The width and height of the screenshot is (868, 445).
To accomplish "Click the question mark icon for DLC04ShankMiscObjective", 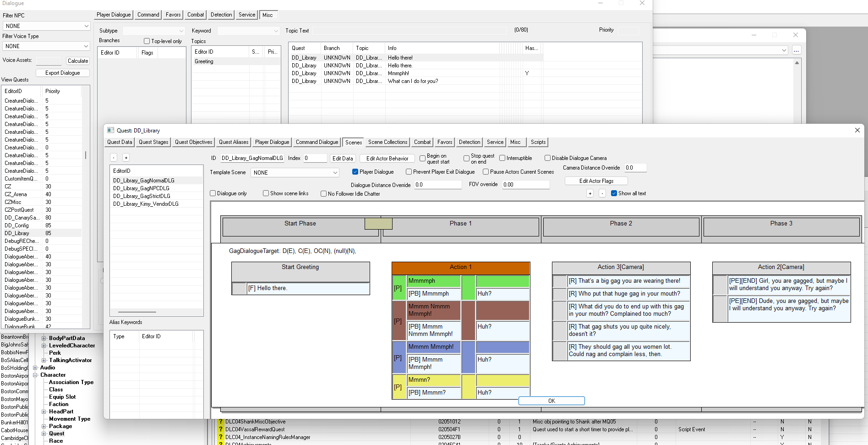I will click(220, 422).
